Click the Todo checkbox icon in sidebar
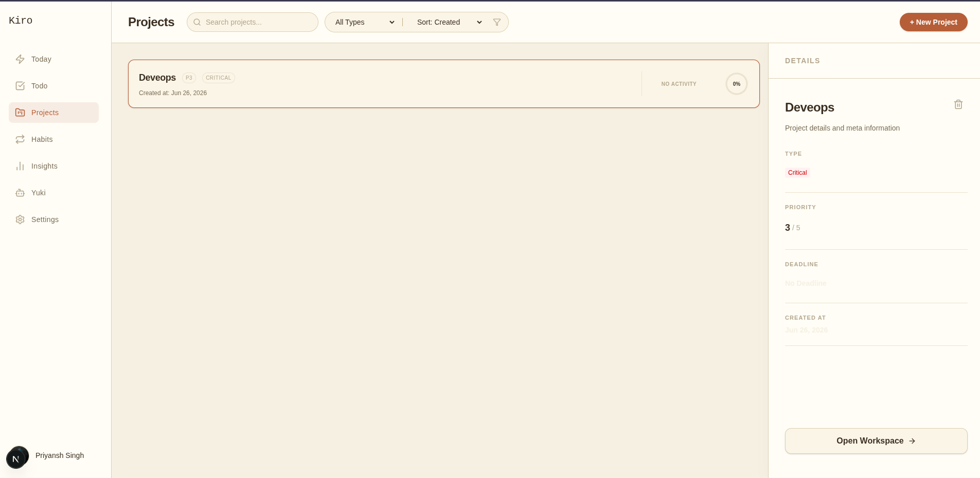Viewport: 980px width, 478px height. click(20, 86)
